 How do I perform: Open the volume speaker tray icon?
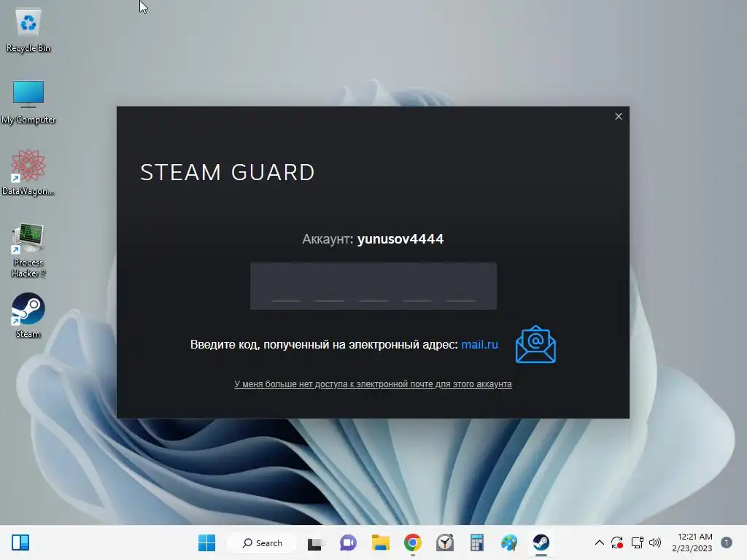coord(655,542)
